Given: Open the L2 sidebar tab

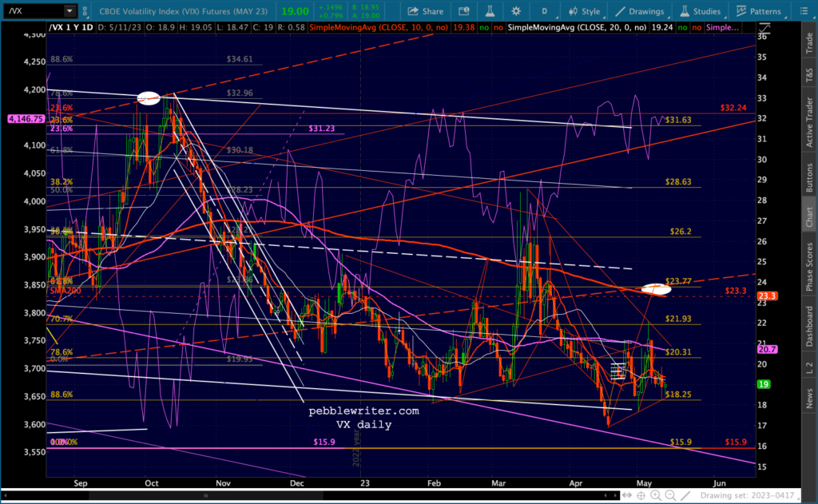Looking at the screenshot, I should coord(809,367).
